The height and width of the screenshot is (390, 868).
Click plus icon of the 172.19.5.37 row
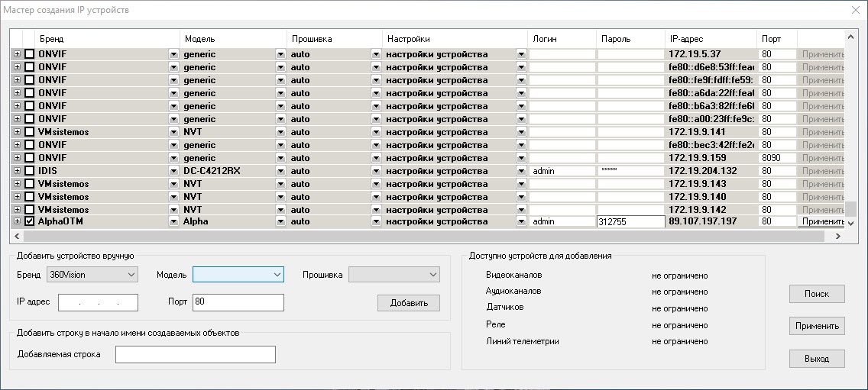(x=18, y=54)
